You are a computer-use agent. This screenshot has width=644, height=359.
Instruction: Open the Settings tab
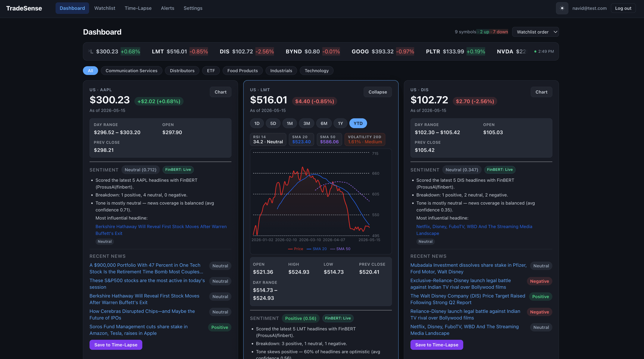(x=193, y=8)
